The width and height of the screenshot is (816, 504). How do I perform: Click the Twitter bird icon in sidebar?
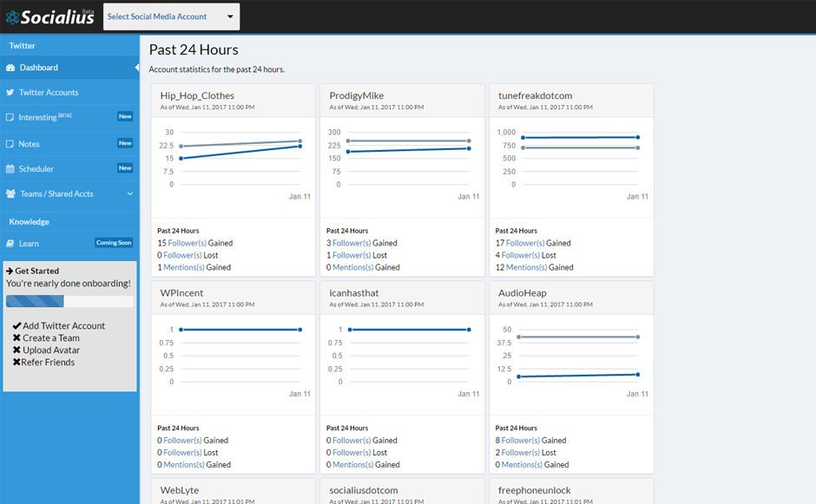pyautogui.click(x=10, y=93)
